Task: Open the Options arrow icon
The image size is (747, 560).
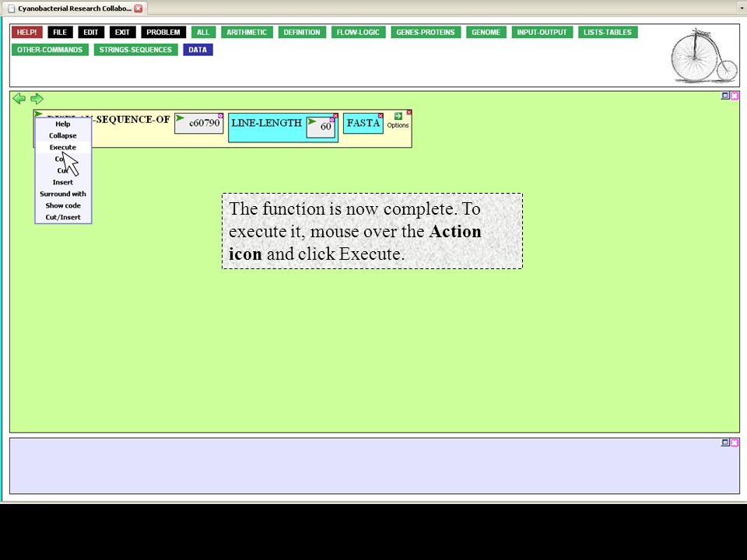Action: tap(398, 116)
